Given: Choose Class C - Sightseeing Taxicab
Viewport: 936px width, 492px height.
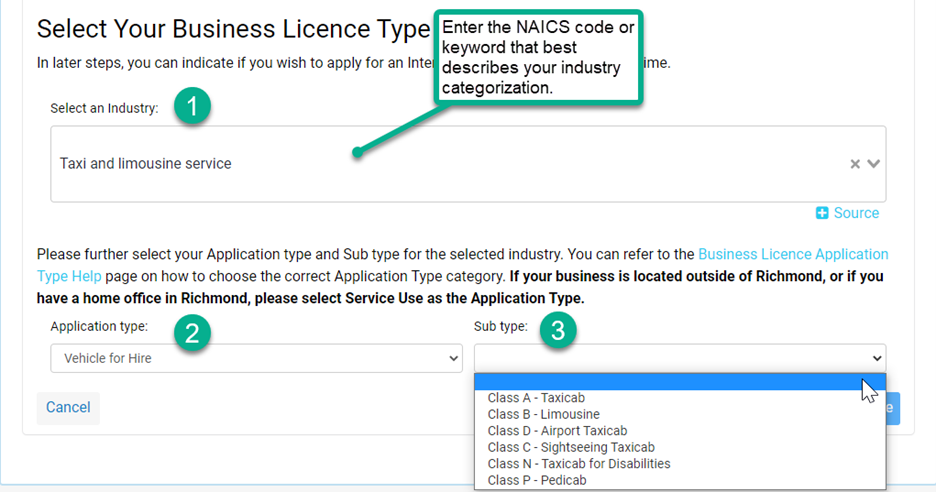Looking at the screenshot, I should point(571,447).
